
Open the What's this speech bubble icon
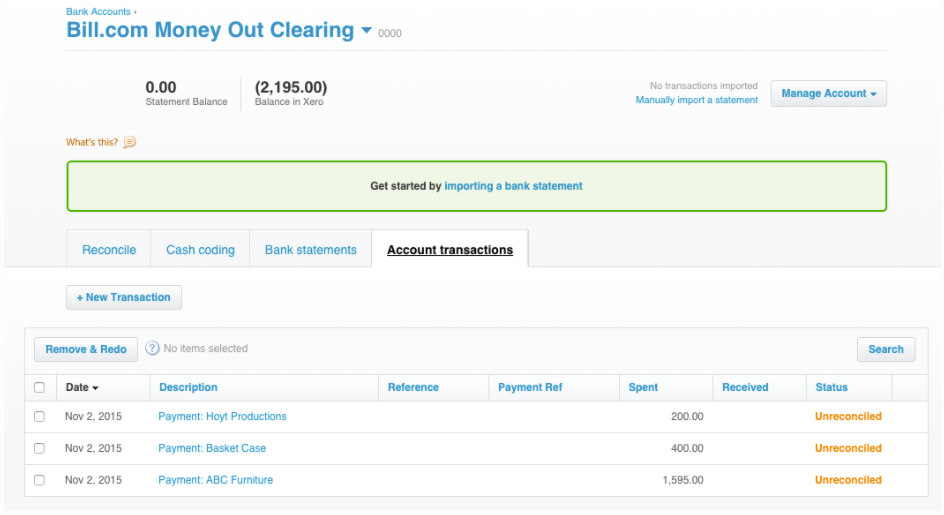(x=129, y=142)
